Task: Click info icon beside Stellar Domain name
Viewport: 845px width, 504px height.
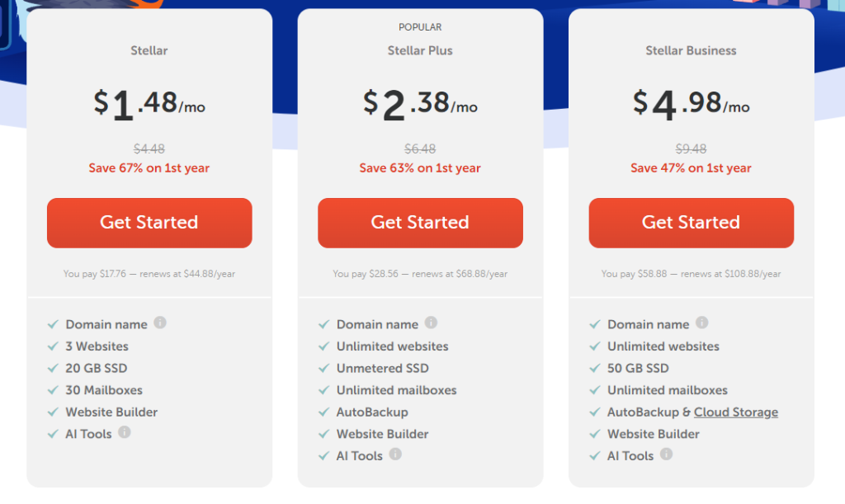Action: click(160, 323)
